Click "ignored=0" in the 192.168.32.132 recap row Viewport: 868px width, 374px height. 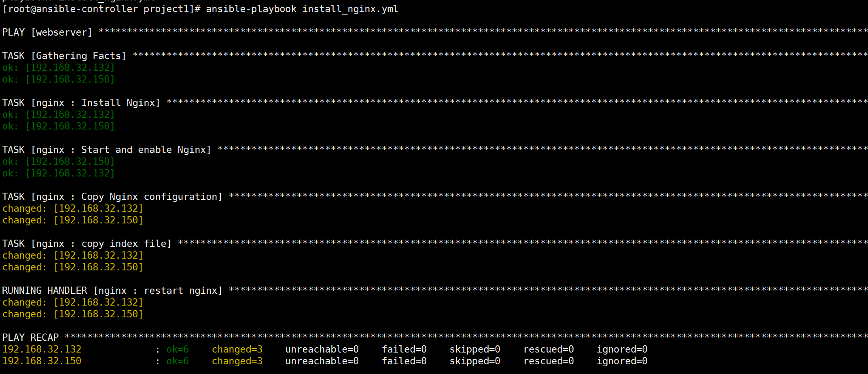622,349
